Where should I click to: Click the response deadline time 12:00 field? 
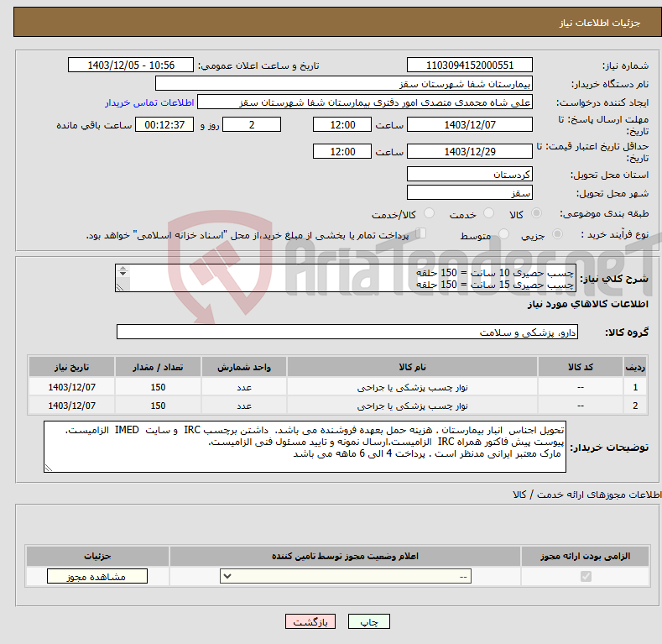pos(342,124)
